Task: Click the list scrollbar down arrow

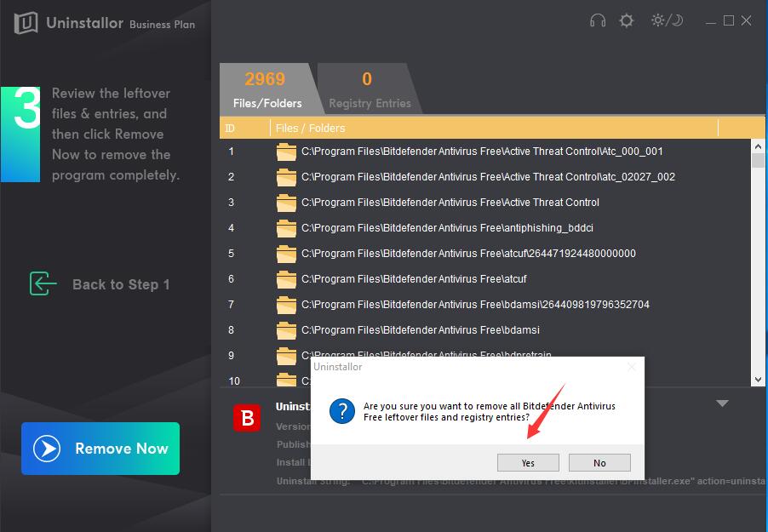Action: [x=758, y=379]
